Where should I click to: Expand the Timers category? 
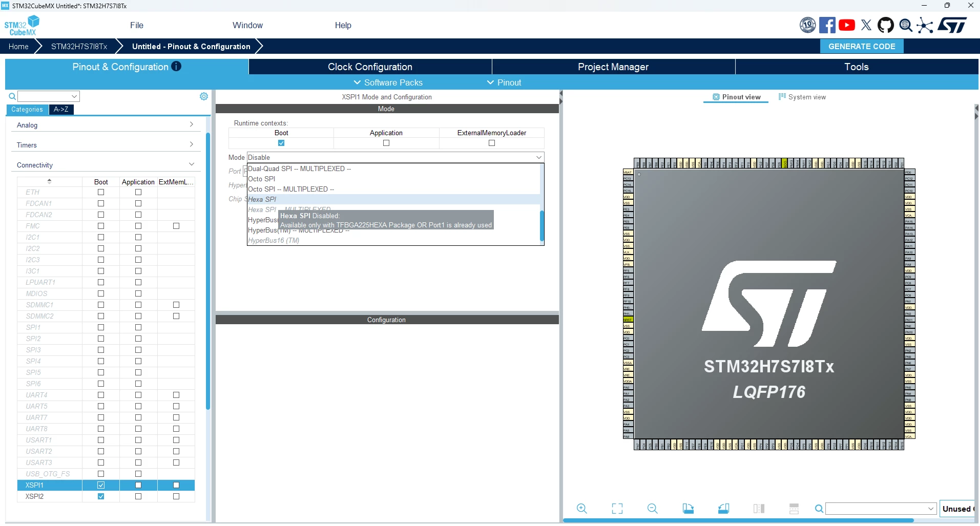coord(105,145)
